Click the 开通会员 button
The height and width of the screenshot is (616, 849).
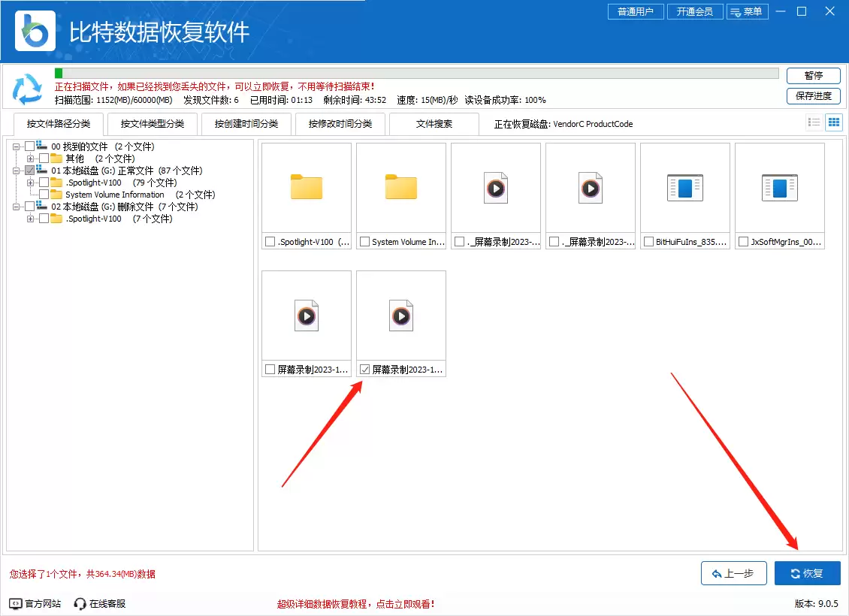[x=695, y=12]
